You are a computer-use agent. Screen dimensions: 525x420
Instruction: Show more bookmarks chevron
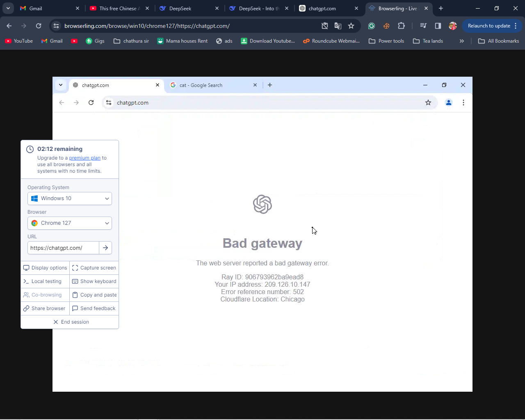[462, 41]
